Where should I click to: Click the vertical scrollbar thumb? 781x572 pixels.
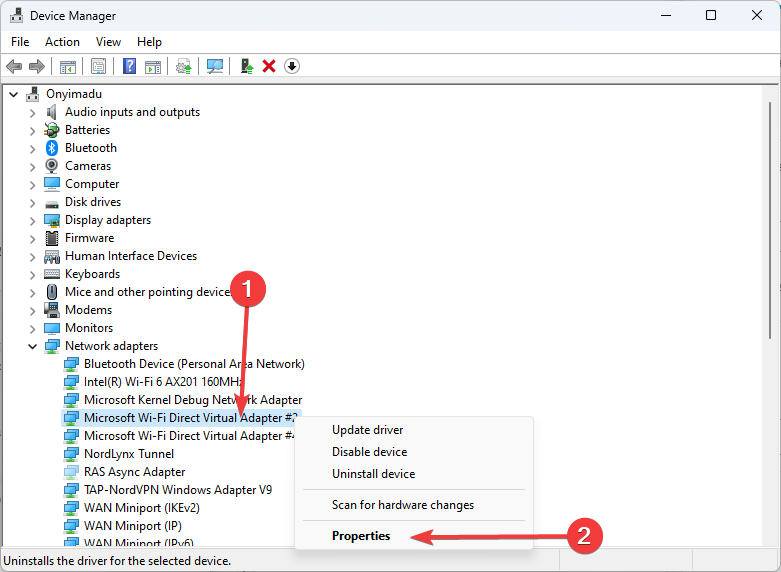(x=770, y=221)
